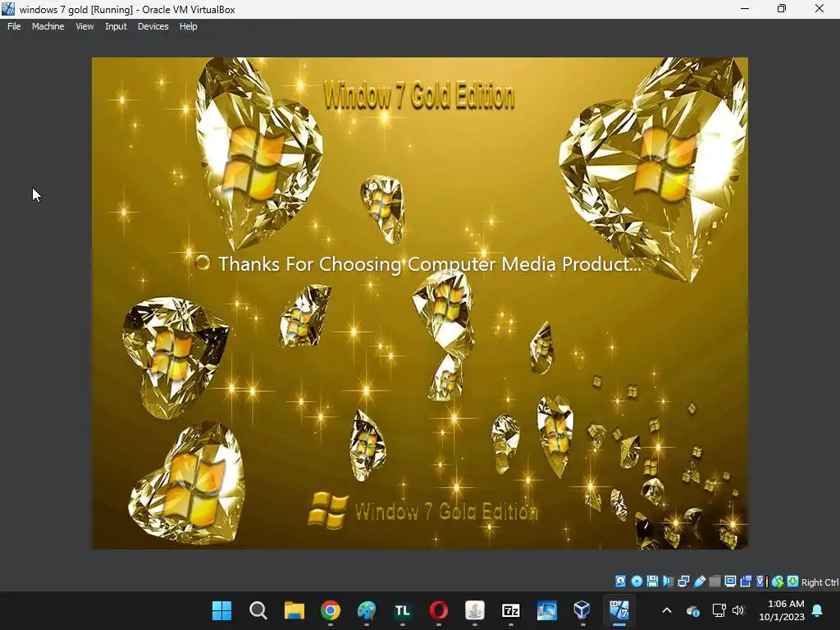Click the virtual display indicator
This screenshot has height=630, width=840.
[x=730, y=582]
